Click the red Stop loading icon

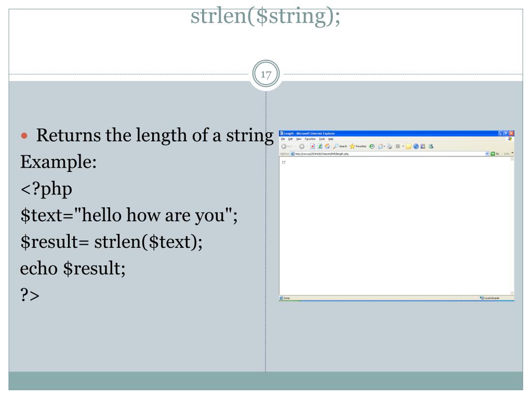(312, 146)
